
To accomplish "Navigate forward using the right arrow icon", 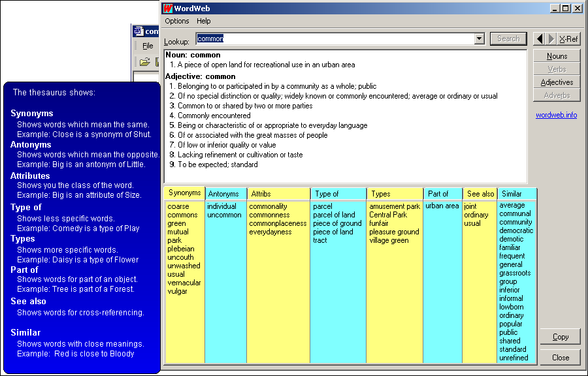I will tap(550, 39).
